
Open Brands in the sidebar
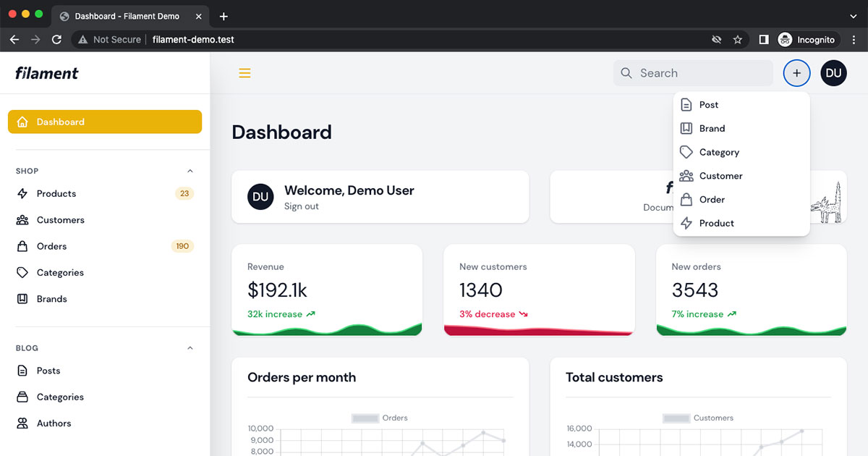tap(105, 299)
